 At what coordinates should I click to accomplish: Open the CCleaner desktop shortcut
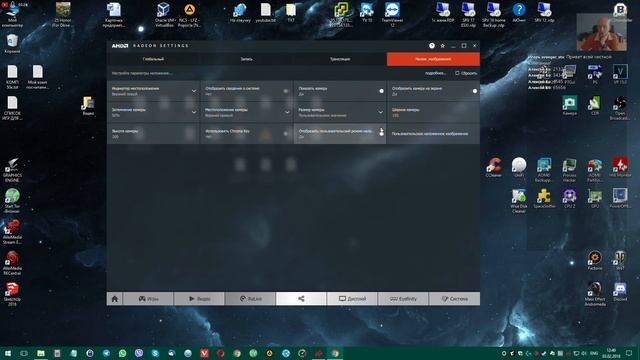[493, 167]
